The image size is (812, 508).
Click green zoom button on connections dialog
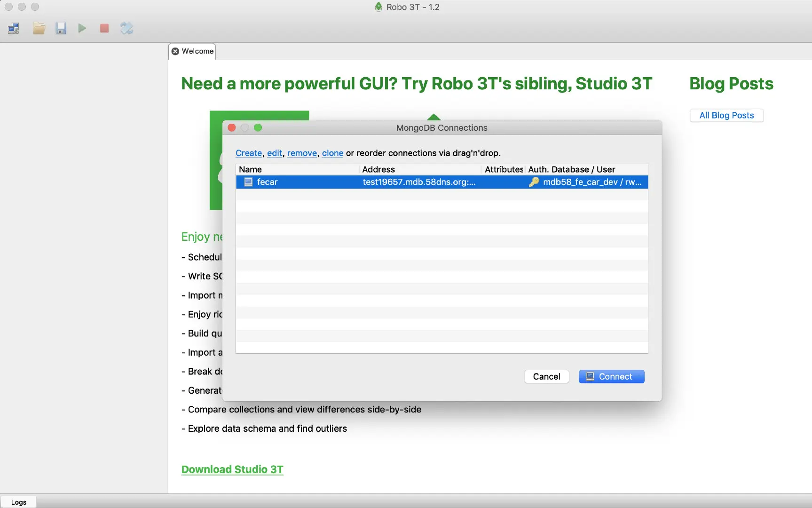click(258, 127)
